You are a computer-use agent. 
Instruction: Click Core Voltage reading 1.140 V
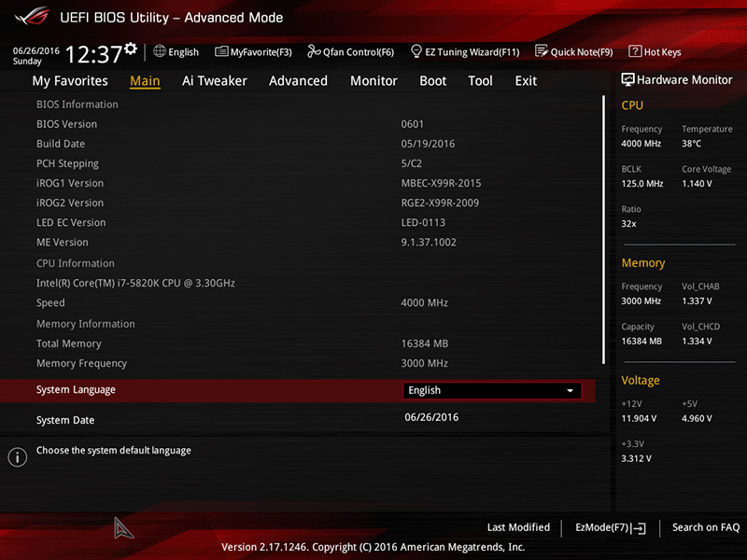(697, 183)
